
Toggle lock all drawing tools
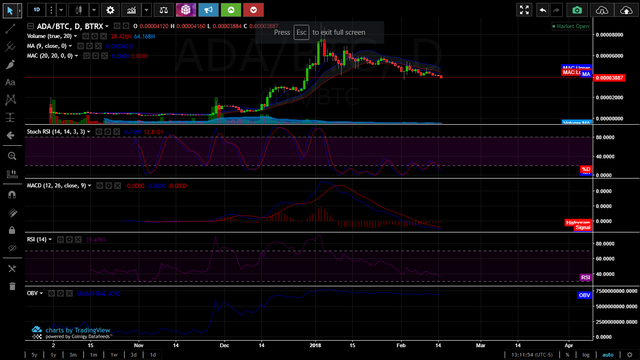coord(12,231)
